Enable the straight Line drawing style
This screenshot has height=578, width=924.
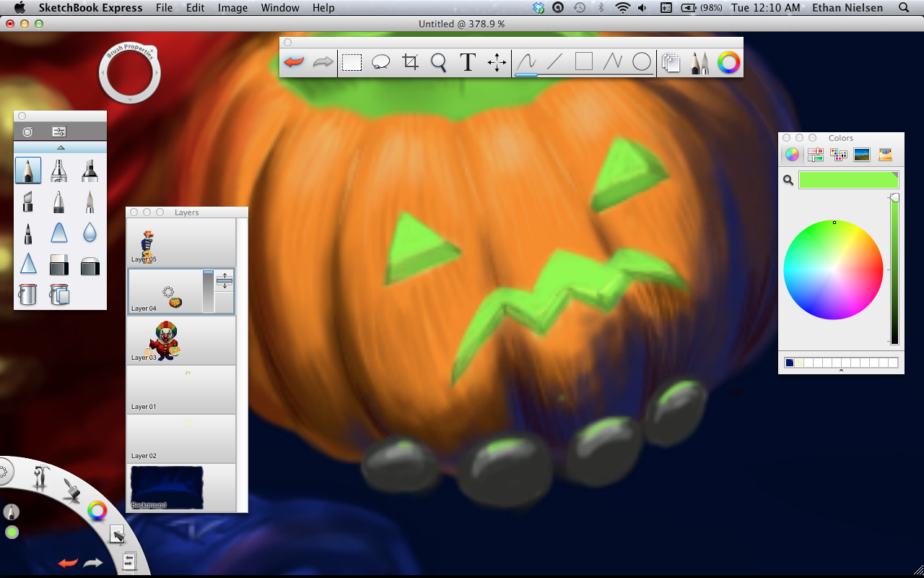[554, 62]
